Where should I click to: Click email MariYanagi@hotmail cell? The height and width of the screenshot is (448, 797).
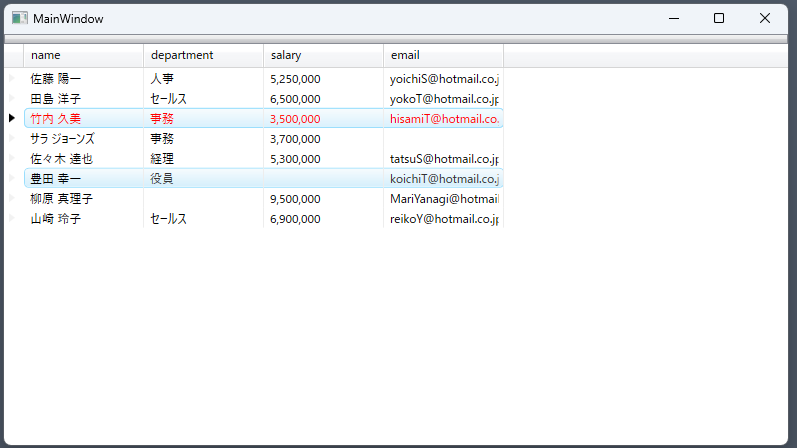click(443, 198)
